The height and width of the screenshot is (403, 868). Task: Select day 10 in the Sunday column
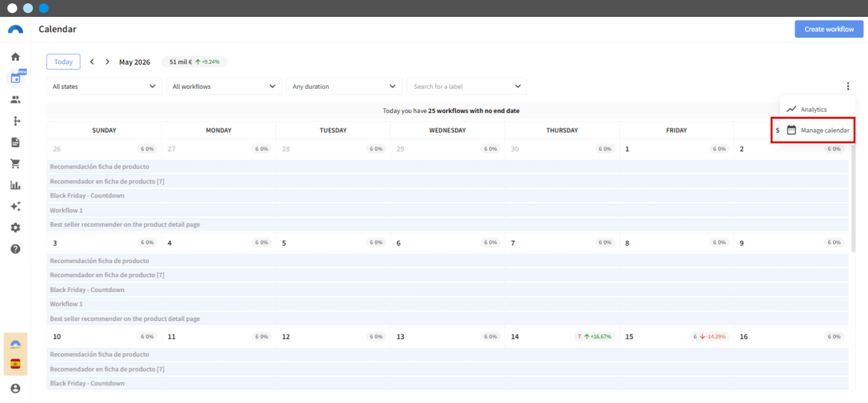point(57,336)
